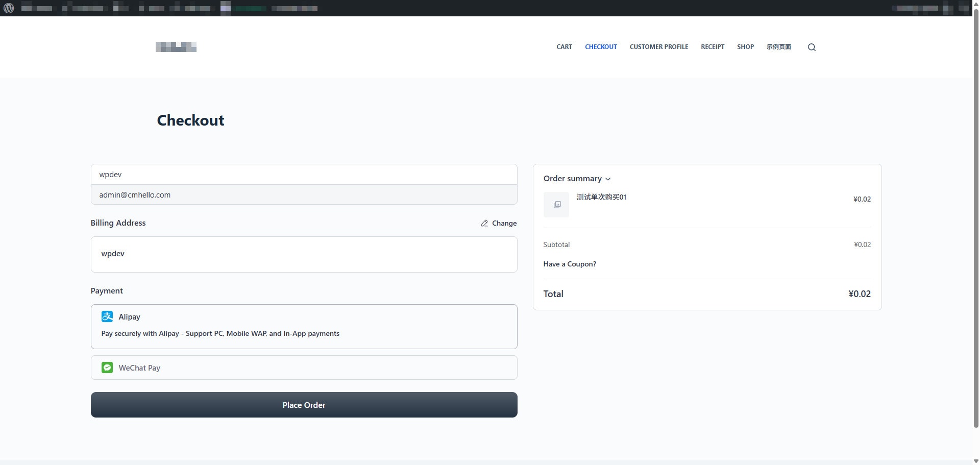Viewport: 980px width, 465px height.
Task: Click the email field showing admin@cmhello.com
Action: (304, 194)
